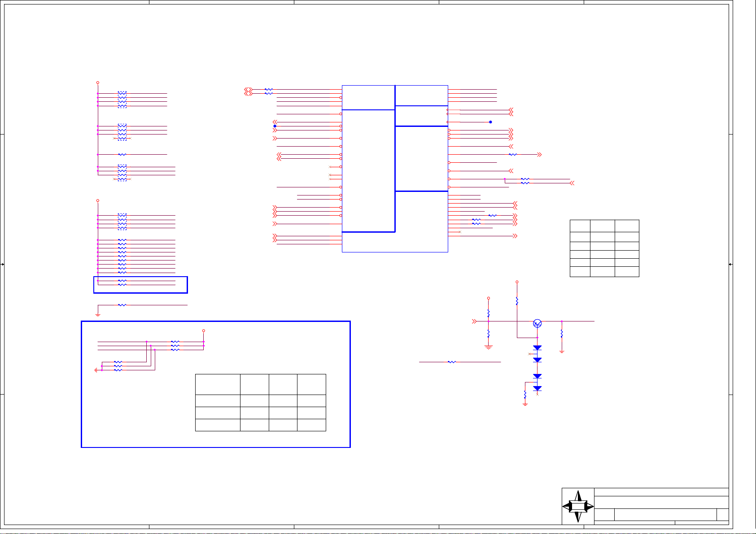Select upper resistor inside the small blue rectangle

pyautogui.click(x=122, y=281)
